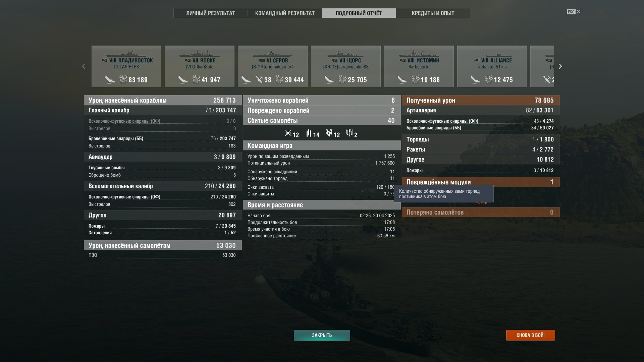This screenshot has width=644, height=362.
Task: Show next ships with the right arrow
Action: point(560,66)
